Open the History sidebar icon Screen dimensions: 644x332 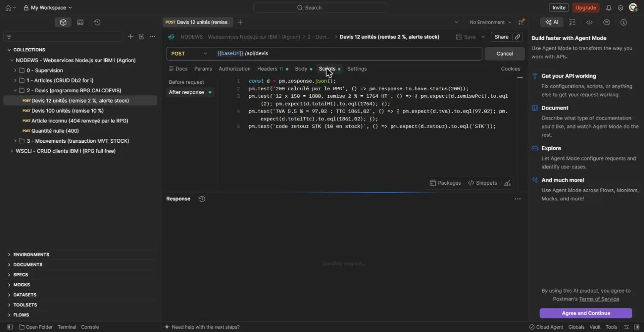pos(97,22)
